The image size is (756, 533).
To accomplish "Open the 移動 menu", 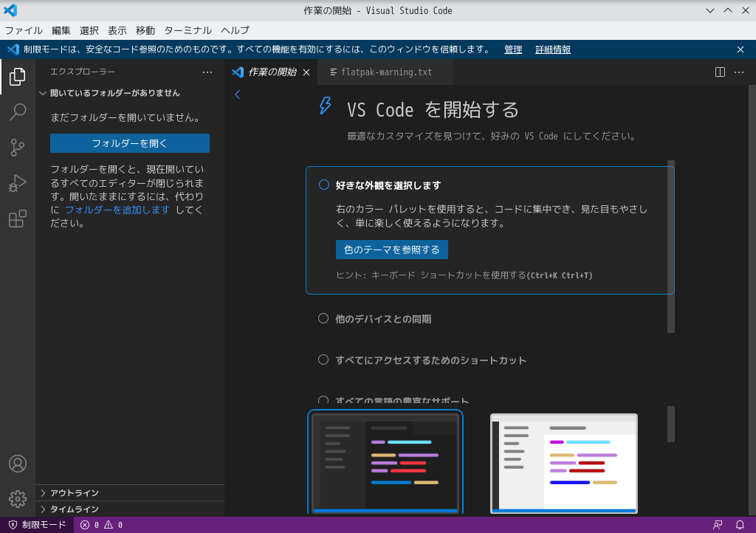I will [145, 30].
